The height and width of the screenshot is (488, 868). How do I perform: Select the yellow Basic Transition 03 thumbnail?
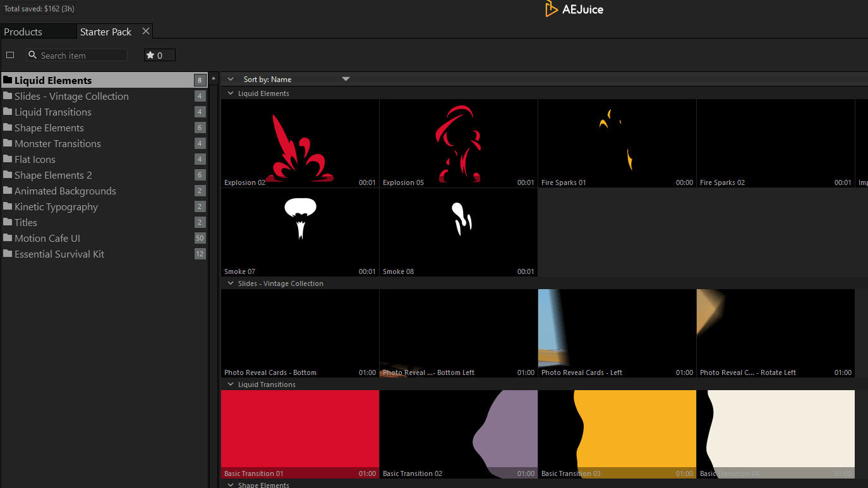pyautogui.click(x=617, y=434)
